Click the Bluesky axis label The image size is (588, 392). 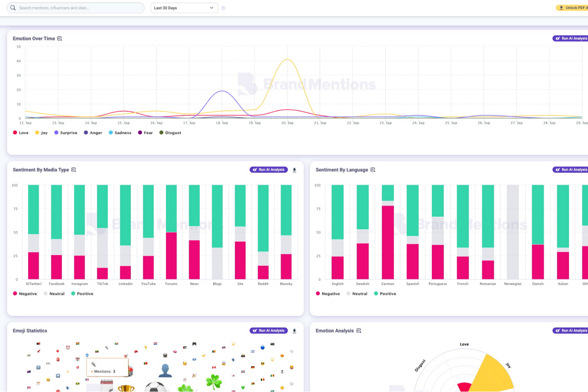click(286, 284)
